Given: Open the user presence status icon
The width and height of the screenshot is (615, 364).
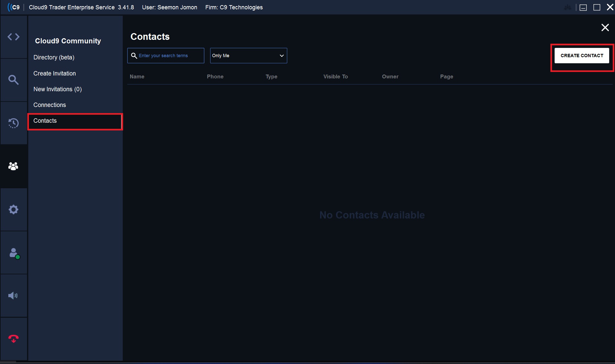Looking at the screenshot, I should point(14,253).
